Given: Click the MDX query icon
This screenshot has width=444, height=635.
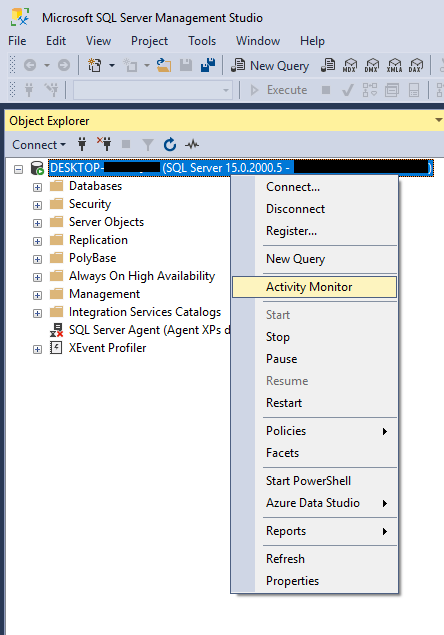Looking at the screenshot, I should click(x=350, y=65).
